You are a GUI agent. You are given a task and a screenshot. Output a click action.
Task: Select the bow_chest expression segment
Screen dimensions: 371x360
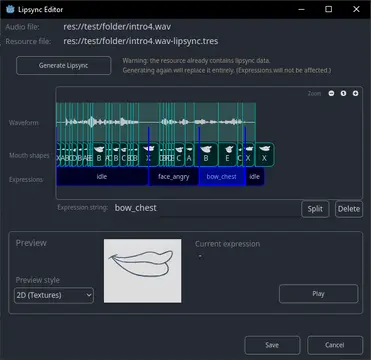click(x=222, y=177)
